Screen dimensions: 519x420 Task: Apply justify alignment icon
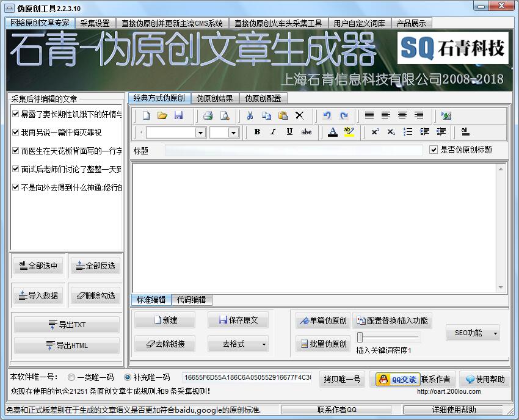[x=369, y=115]
